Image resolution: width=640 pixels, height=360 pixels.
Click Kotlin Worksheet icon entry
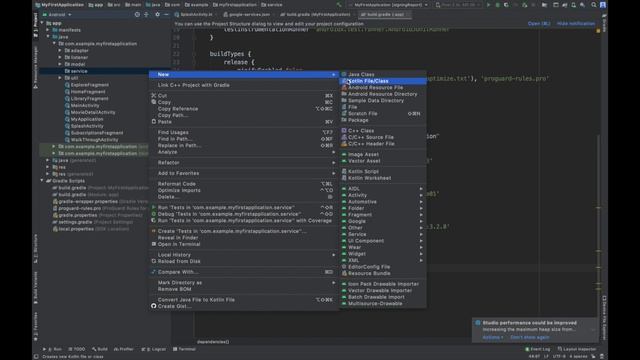[344, 178]
